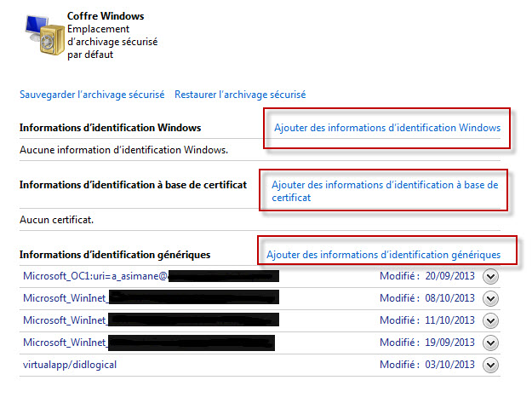Click Ajouter des informations d'identification Windows
Viewport: 532px width, 409px height.
pos(387,128)
